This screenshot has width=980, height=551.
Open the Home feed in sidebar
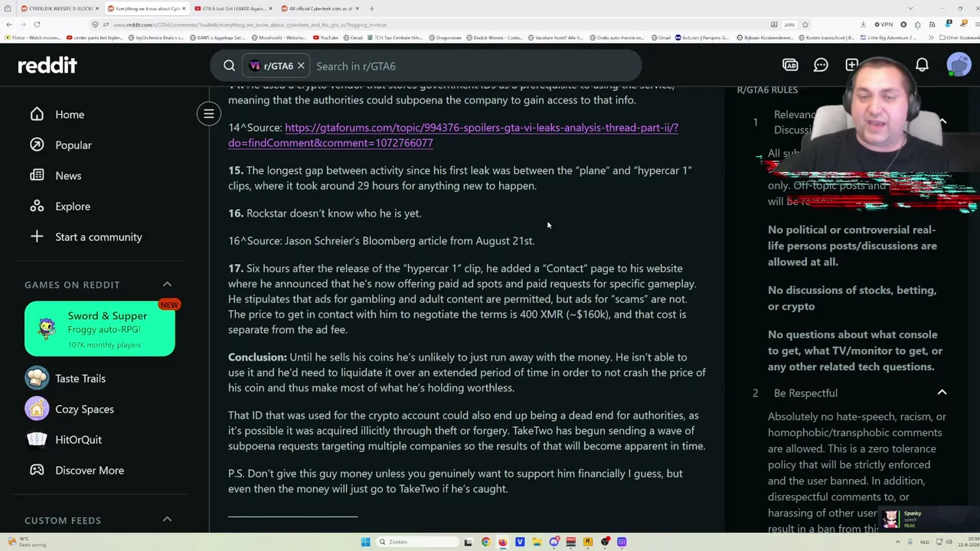click(70, 114)
